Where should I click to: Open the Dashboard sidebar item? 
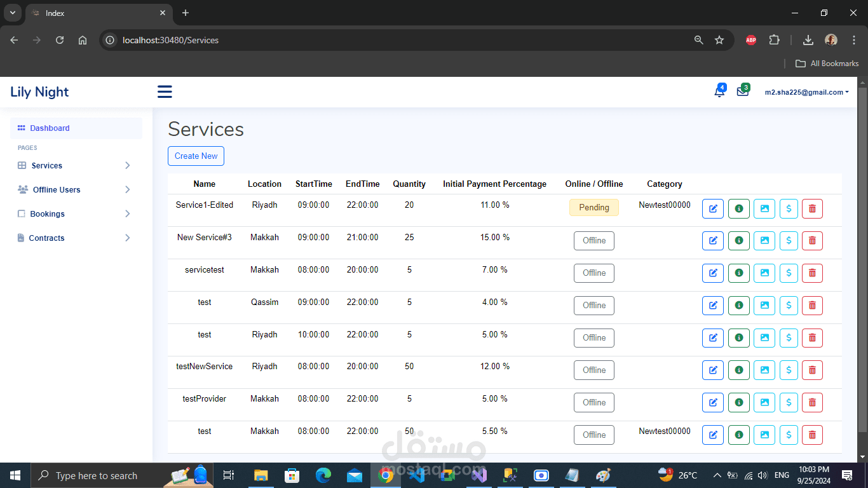click(76, 128)
